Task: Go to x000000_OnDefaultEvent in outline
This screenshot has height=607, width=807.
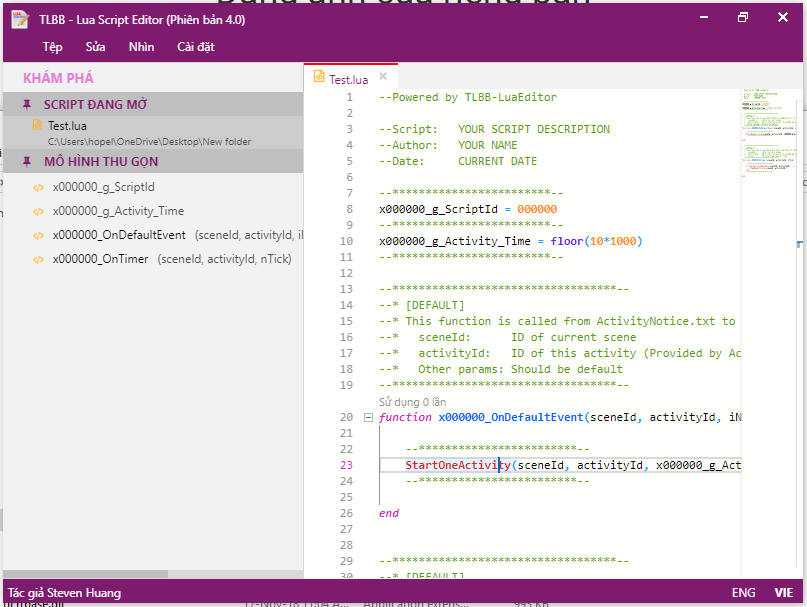Action: click(119, 235)
